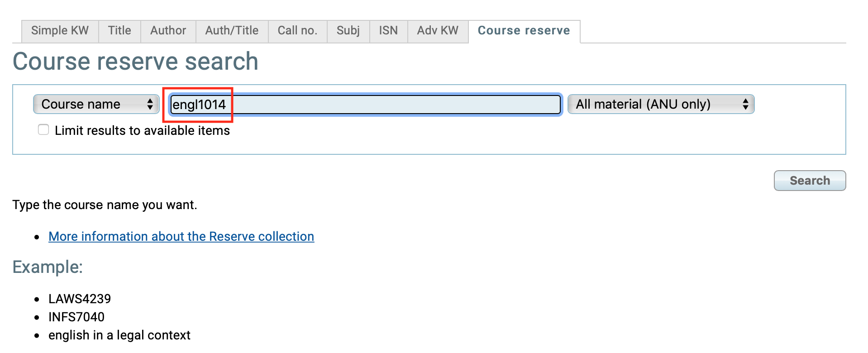Screen dimensions: 868x353
Task: Switch to the Title tab
Action: click(x=119, y=31)
